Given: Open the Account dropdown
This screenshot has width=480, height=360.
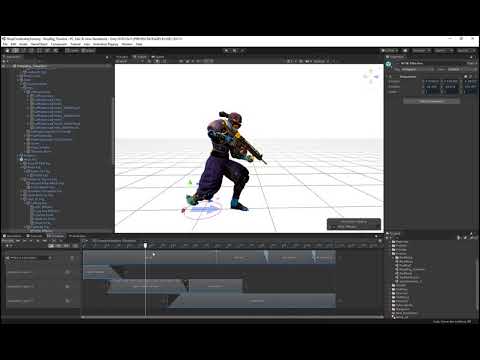Looking at the screenshot, I should (x=421, y=51).
